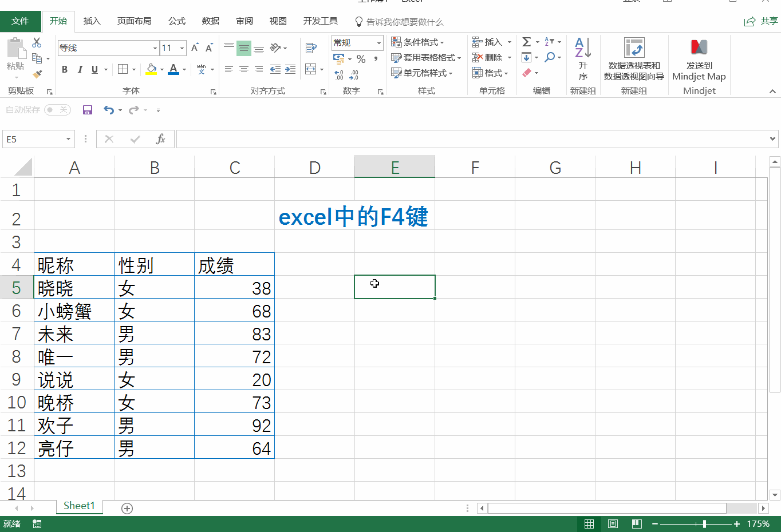Click the Insert Function fx icon
The image size is (781, 532).
point(161,139)
